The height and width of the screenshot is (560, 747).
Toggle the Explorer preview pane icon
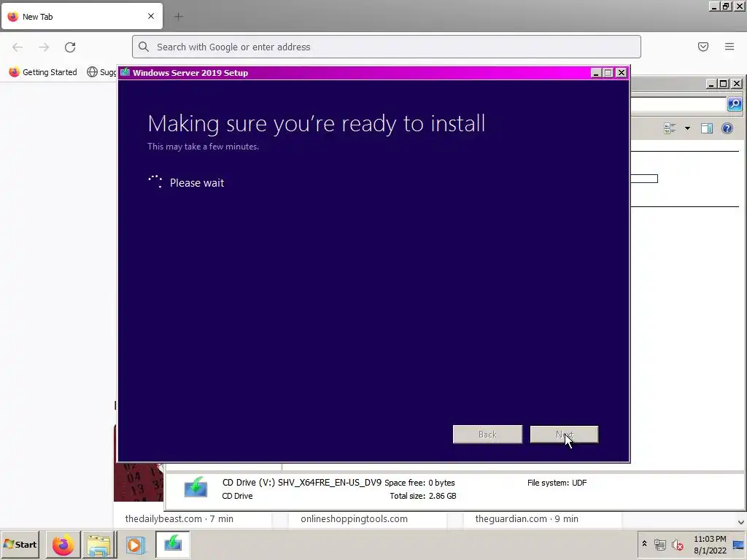click(707, 128)
